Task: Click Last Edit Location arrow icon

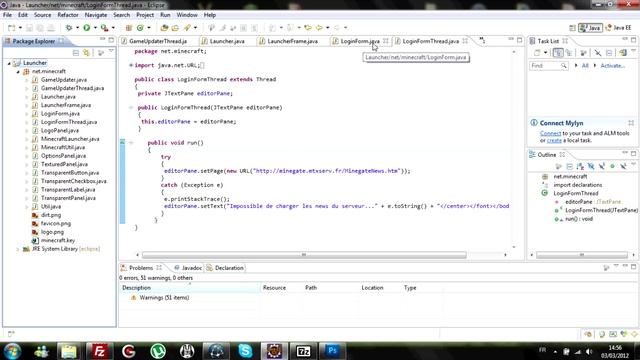Action: pyautogui.click(x=308, y=28)
